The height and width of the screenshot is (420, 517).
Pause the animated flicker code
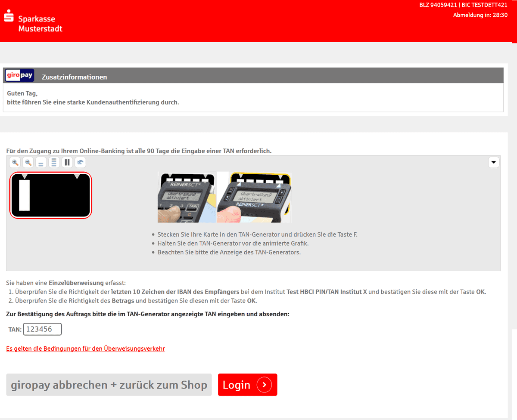[x=67, y=163]
